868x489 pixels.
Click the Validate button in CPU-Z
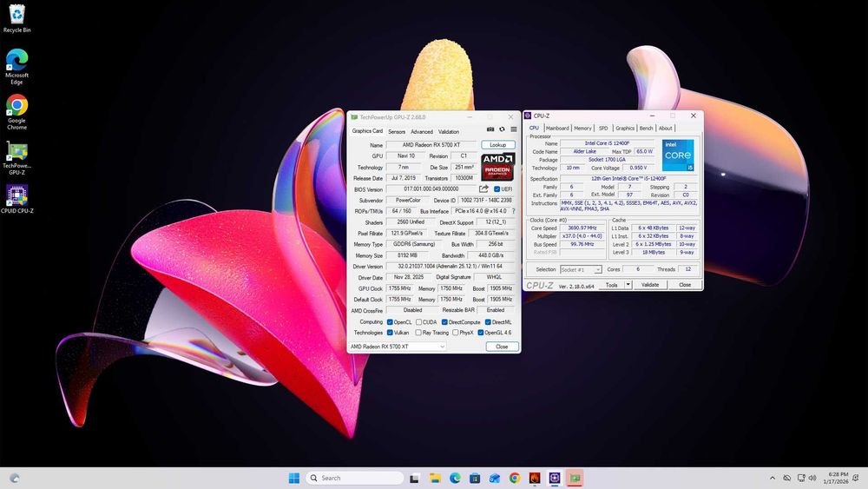(649, 285)
